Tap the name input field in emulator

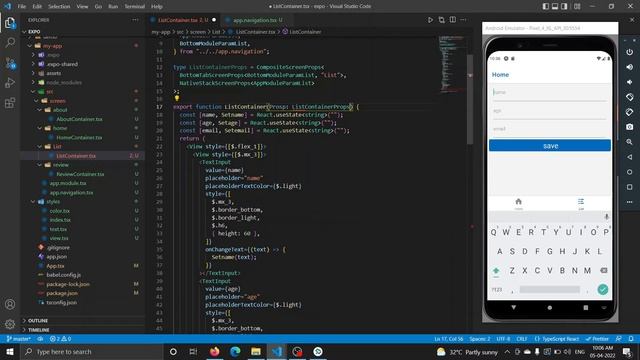pos(550,93)
